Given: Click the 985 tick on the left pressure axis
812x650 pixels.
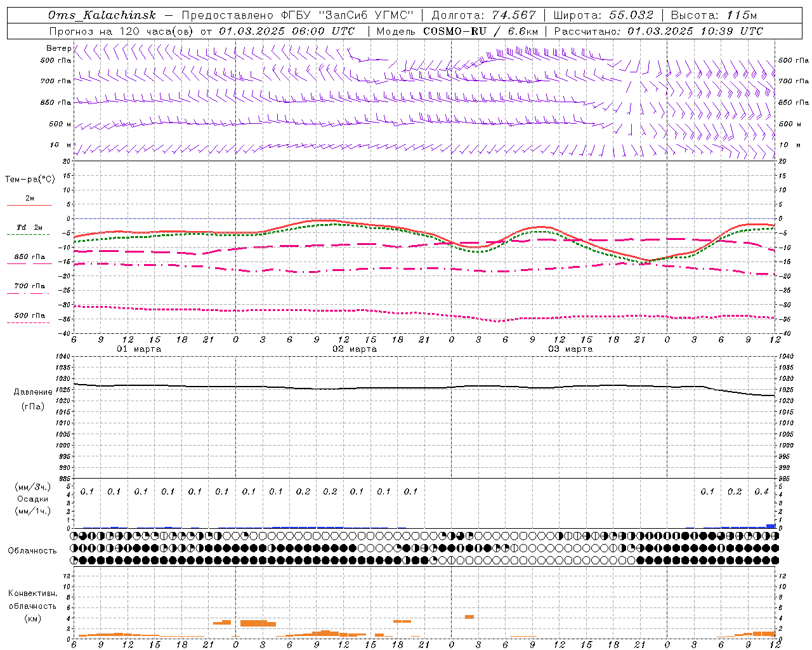Looking at the screenshot, I should (63, 479).
